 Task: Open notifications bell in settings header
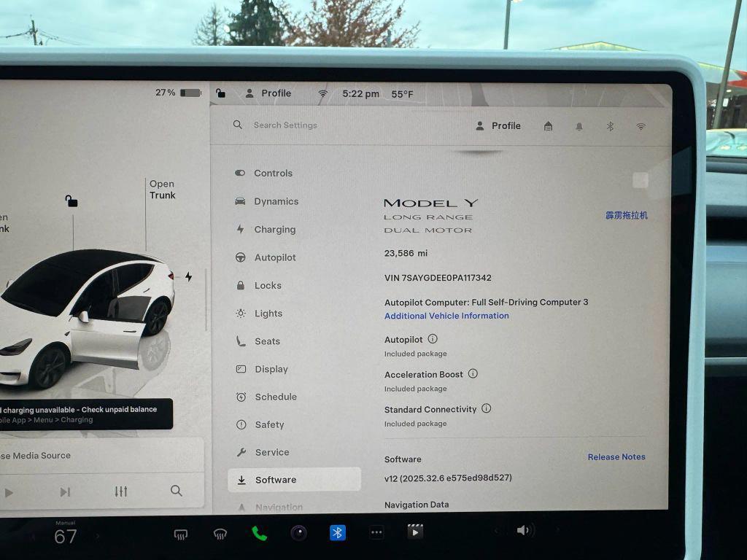(578, 126)
